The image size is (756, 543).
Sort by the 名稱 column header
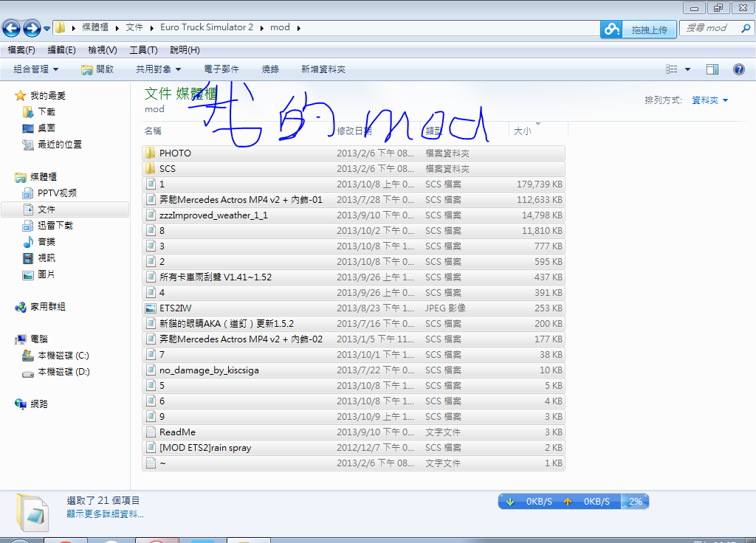coord(153,131)
